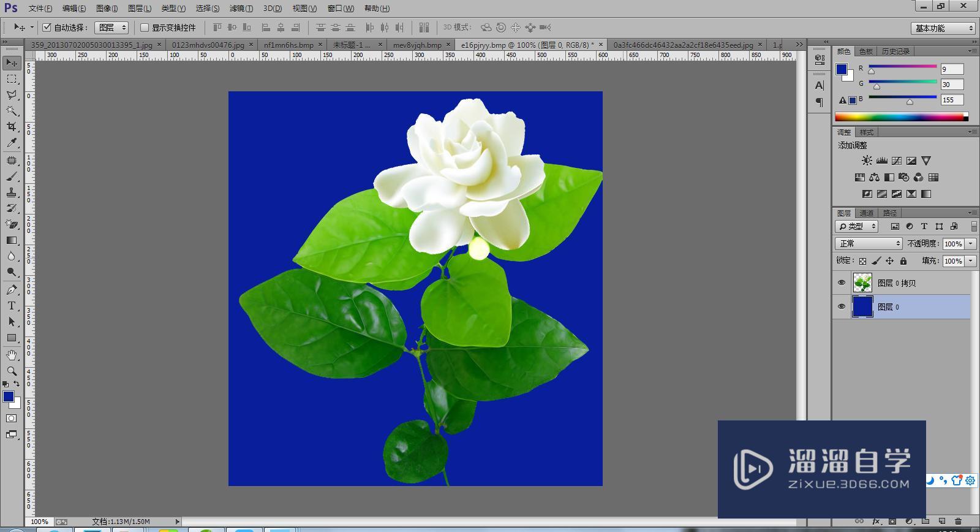Open the 类型 layer filter dropdown

(857, 226)
